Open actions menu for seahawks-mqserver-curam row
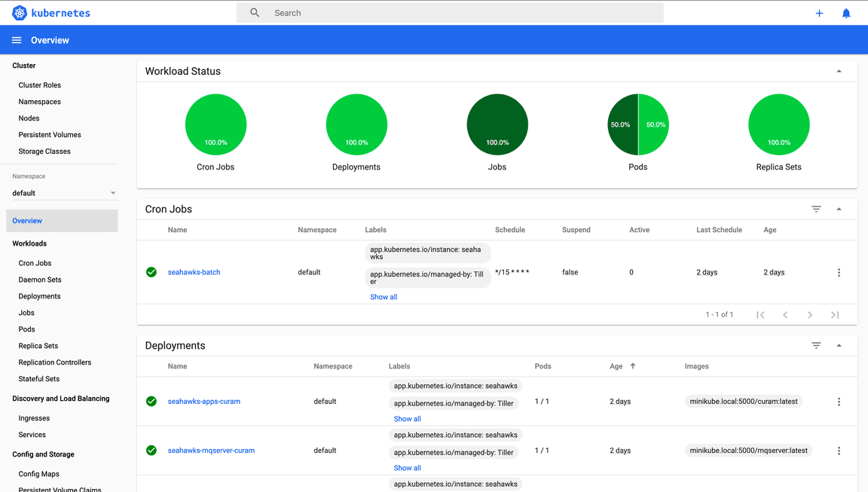Screen dimensions: 868x492 [x=839, y=451]
